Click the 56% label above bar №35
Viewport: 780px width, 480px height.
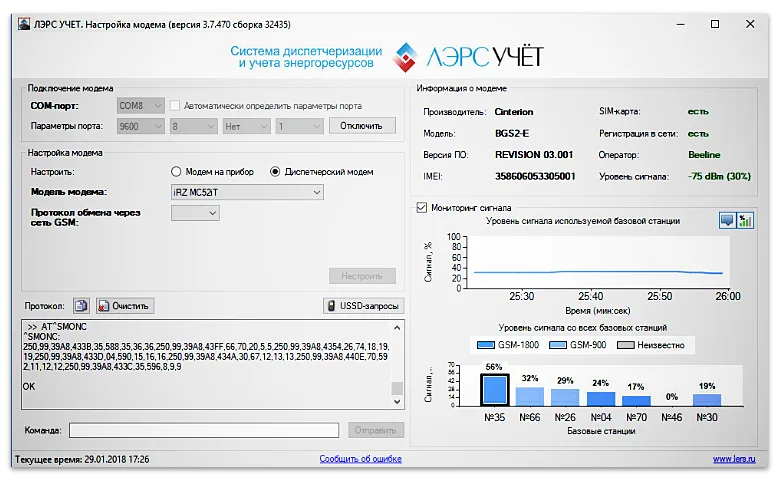[x=493, y=367]
